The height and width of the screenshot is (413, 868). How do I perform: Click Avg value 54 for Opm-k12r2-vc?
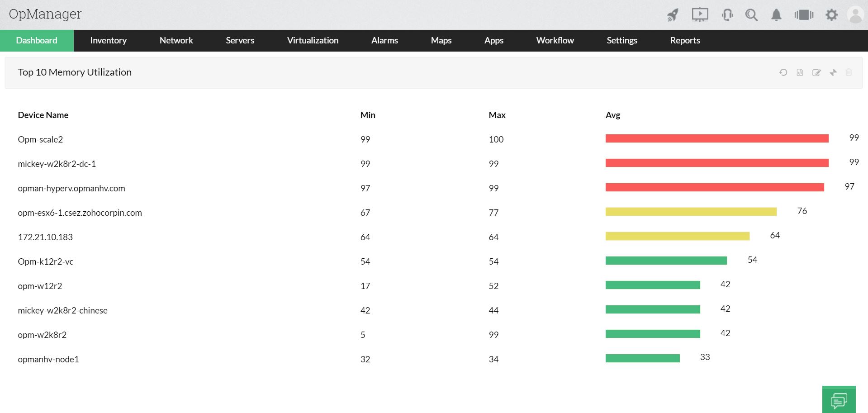pyautogui.click(x=752, y=260)
